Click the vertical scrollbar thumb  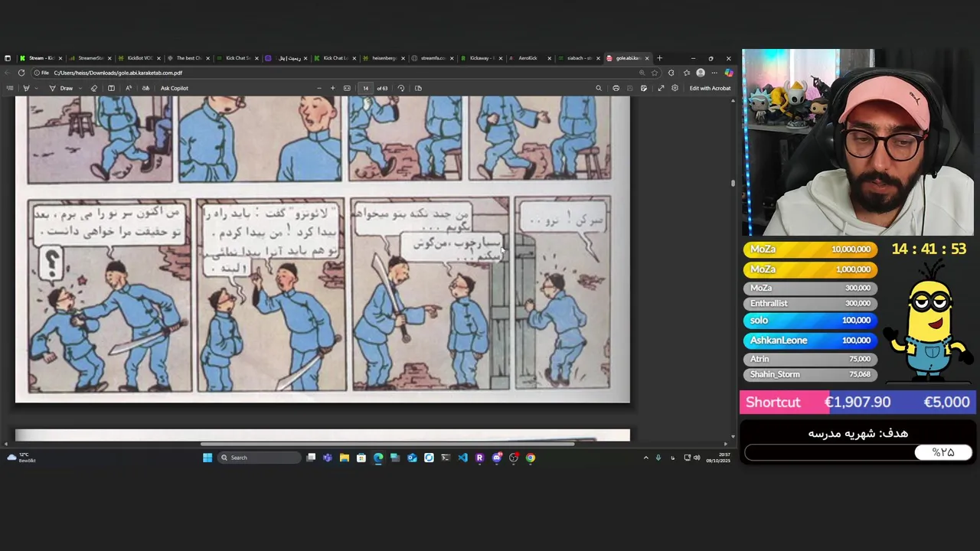coord(733,183)
